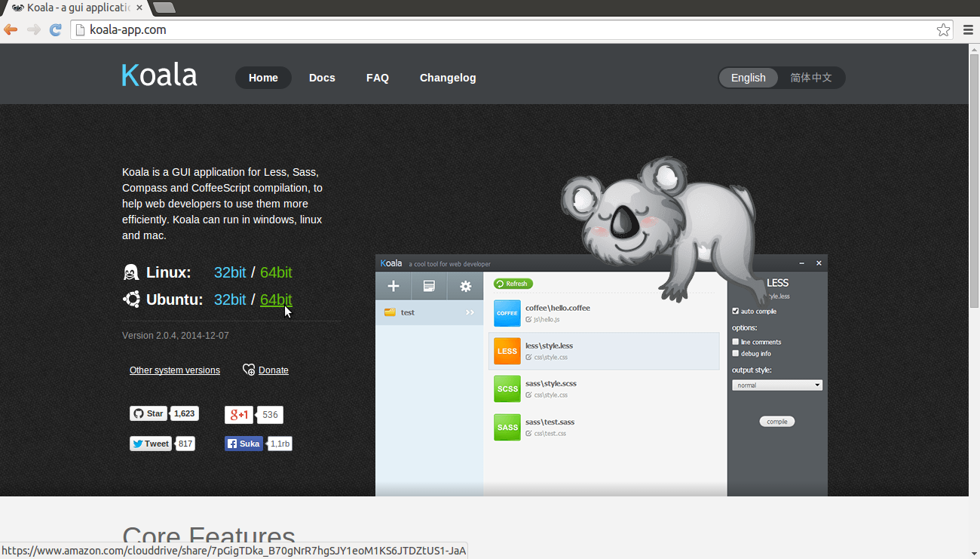Click the Facebook count 1,1rb
The height and width of the screenshot is (559, 980).
point(280,444)
